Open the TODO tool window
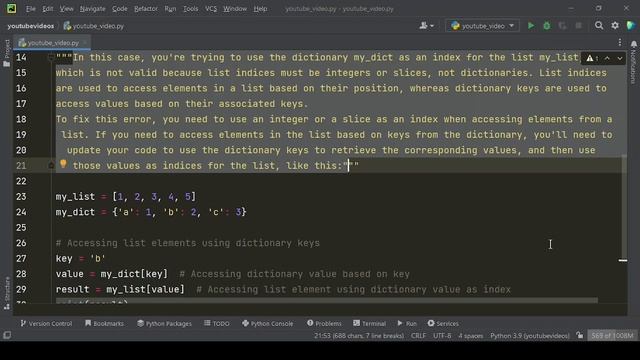Viewport: 640px width, 360px height. point(217,323)
